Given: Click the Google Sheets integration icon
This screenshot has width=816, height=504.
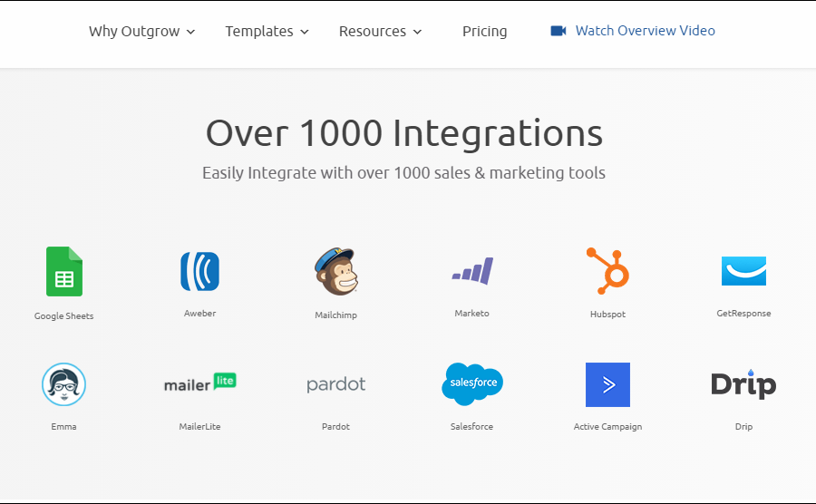Looking at the screenshot, I should pyautogui.click(x=64, y=271).
